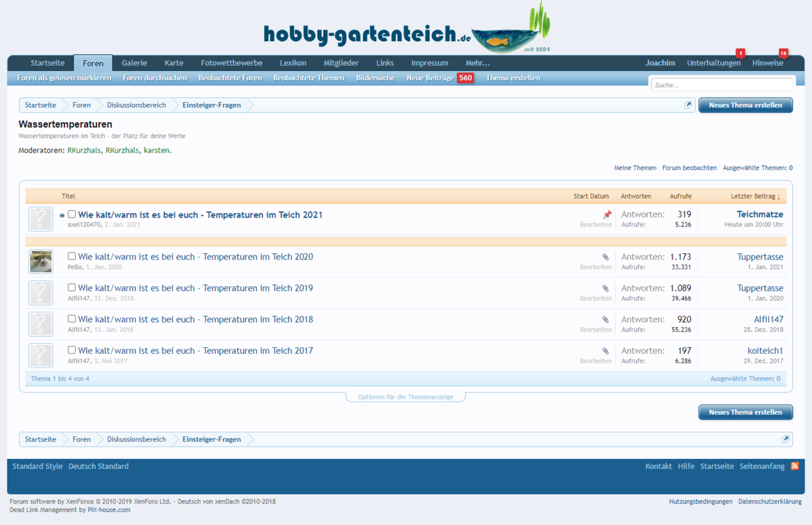Open the Deutsch Standard language chooser

tap(98, 466)
